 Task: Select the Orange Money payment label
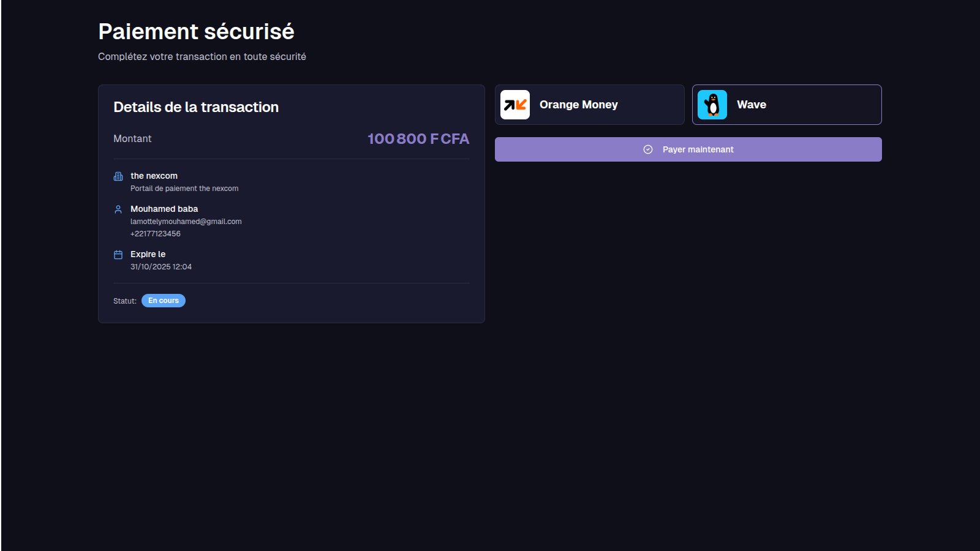click(x=578, y=105)
